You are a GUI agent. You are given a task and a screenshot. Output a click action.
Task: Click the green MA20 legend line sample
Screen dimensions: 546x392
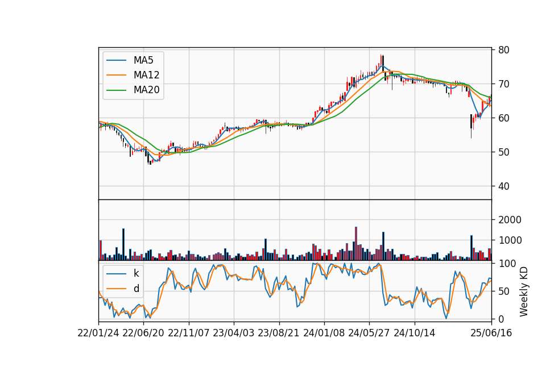[116, 90]
